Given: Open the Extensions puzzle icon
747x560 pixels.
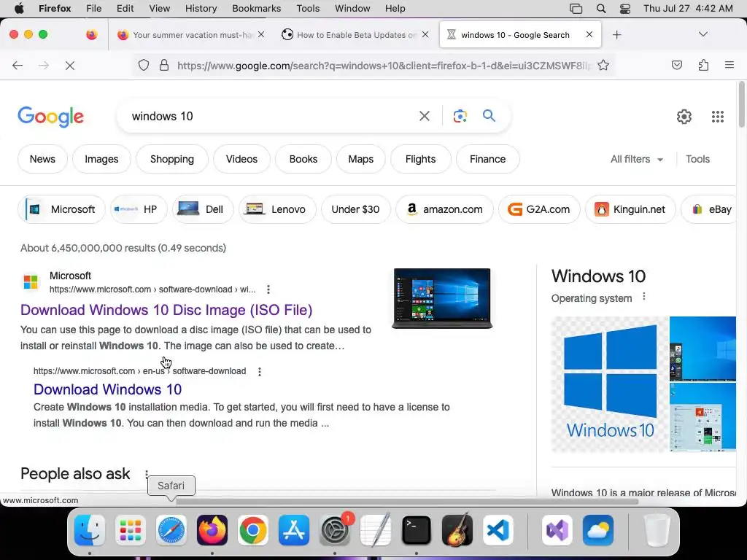Looking at the screenshot, I should 703,65.
